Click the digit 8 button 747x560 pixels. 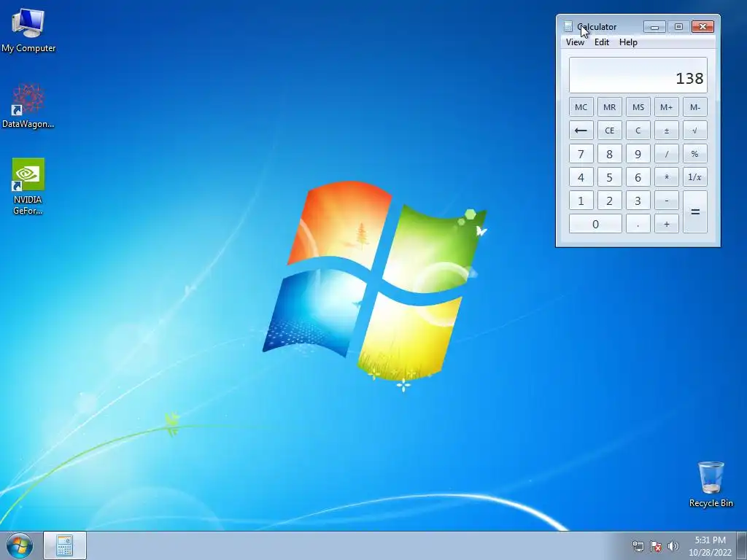pos(609,154)
